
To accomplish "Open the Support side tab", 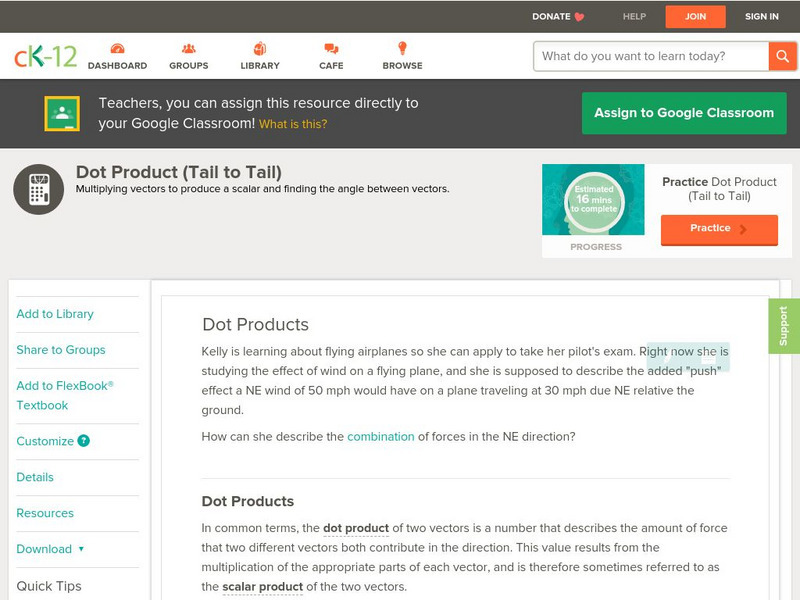I will (x=784, y=326).
